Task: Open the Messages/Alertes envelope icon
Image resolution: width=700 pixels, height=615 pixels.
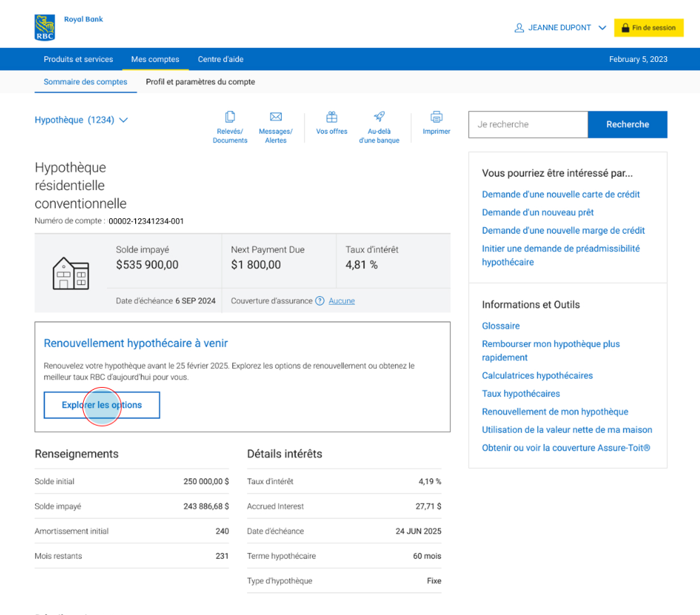Action: [276, 117]
